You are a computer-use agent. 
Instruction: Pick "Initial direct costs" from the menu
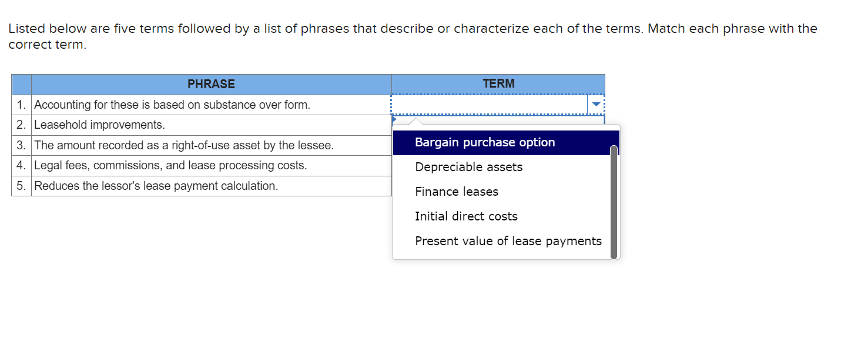[466, 216]
